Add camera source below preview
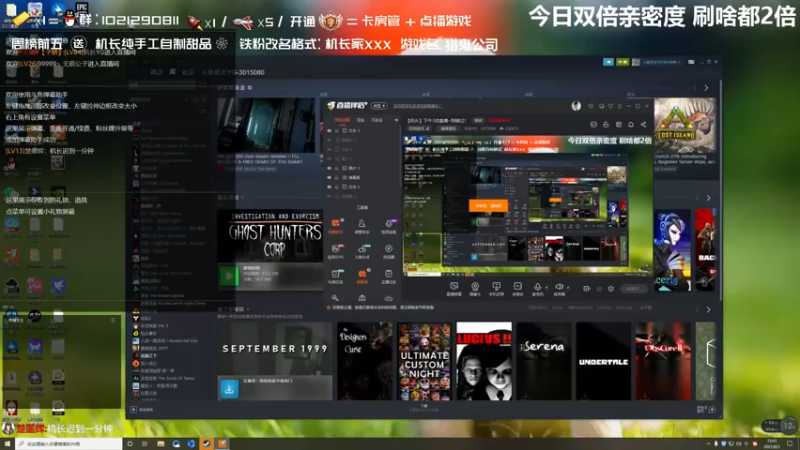The width and height of the screenshot is (800, 450). [x=475, y=289]
